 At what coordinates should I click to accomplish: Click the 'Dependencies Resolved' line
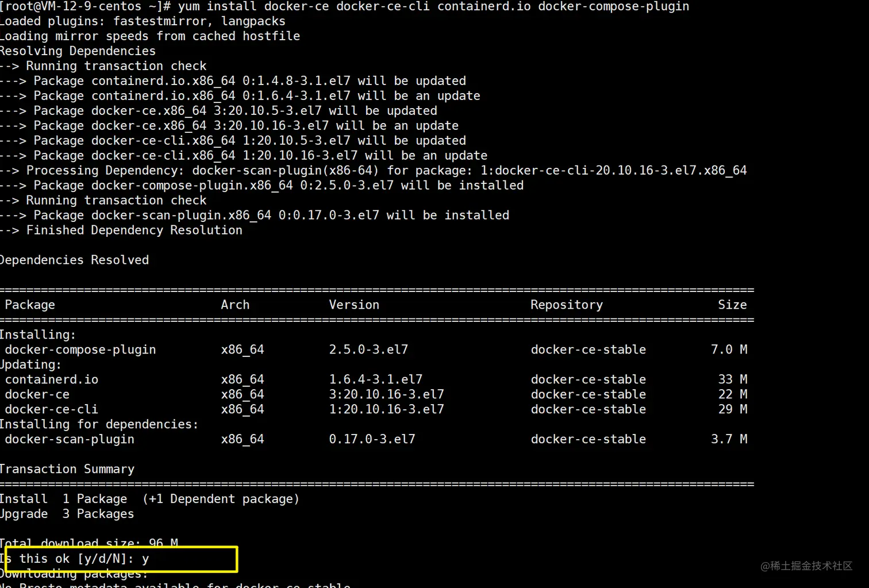pyautogui.click(x=74, y=260)
